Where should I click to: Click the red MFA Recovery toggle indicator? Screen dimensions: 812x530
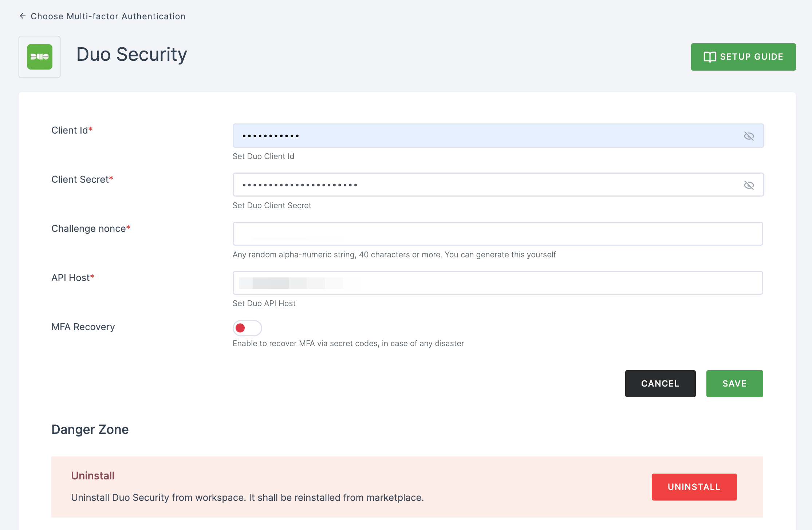[241, 328]
